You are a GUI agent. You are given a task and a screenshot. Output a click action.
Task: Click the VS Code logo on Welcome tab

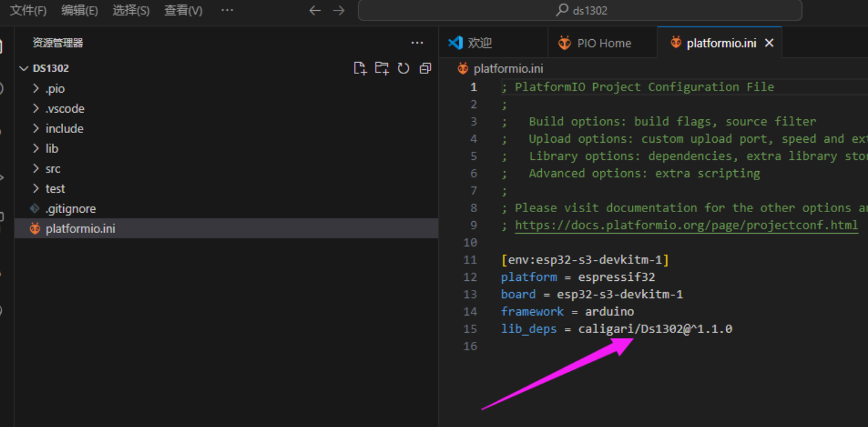455,43
